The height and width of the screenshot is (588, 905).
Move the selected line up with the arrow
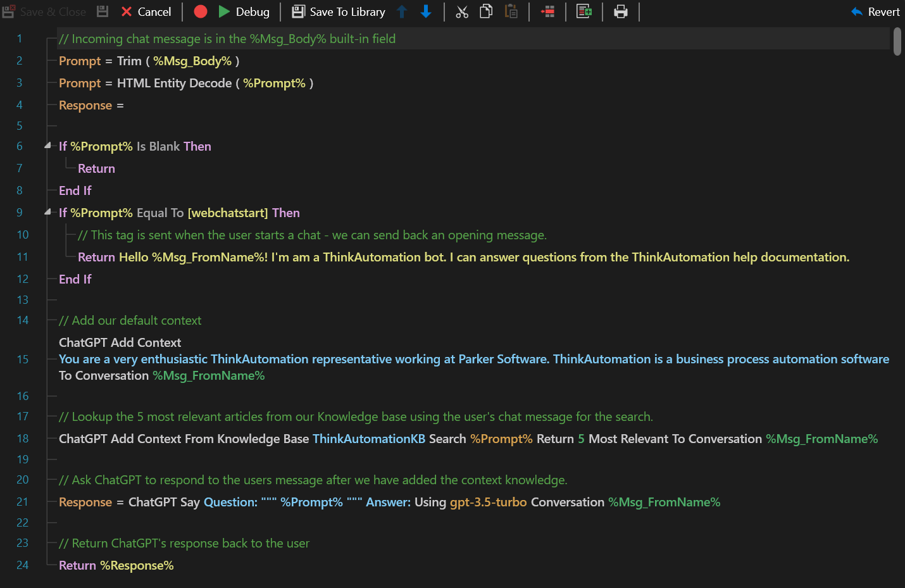click(402, 11)
